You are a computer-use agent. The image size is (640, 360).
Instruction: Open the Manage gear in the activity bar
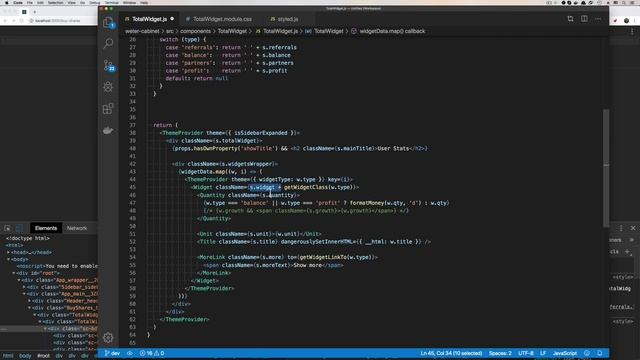(x=108, y=338)
